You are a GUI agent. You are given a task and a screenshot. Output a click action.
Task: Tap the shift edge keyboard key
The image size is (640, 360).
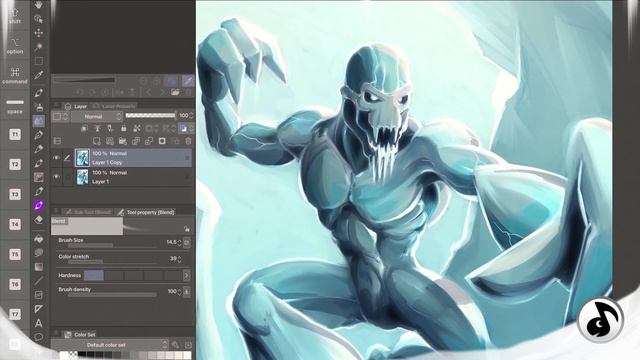pyautogui.click(x=15, y=16)
